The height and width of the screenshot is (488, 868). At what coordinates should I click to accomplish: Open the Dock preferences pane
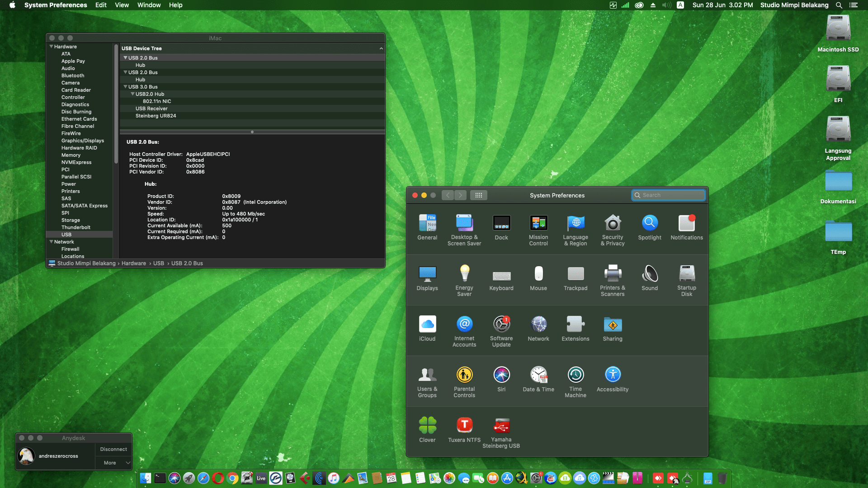(501, 227)
